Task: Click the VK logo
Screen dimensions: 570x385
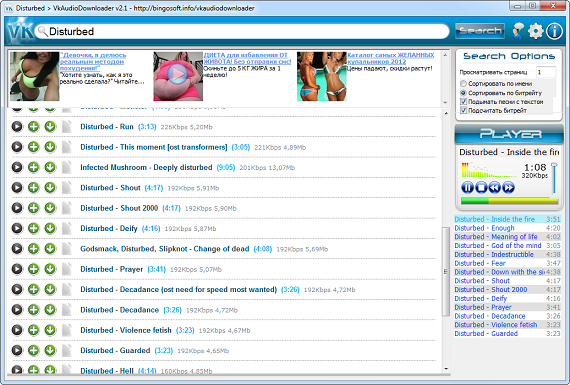Action: click(20, 32)
